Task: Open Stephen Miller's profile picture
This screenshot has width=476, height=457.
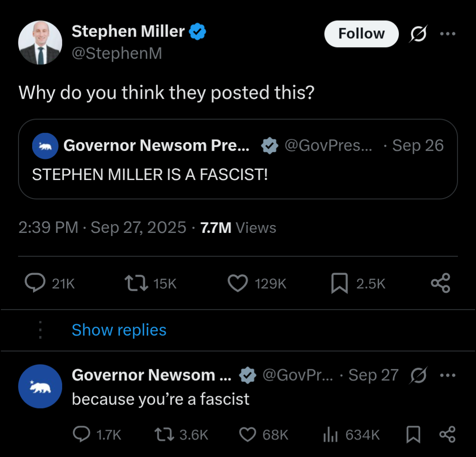Action: [x=40, y=42]
